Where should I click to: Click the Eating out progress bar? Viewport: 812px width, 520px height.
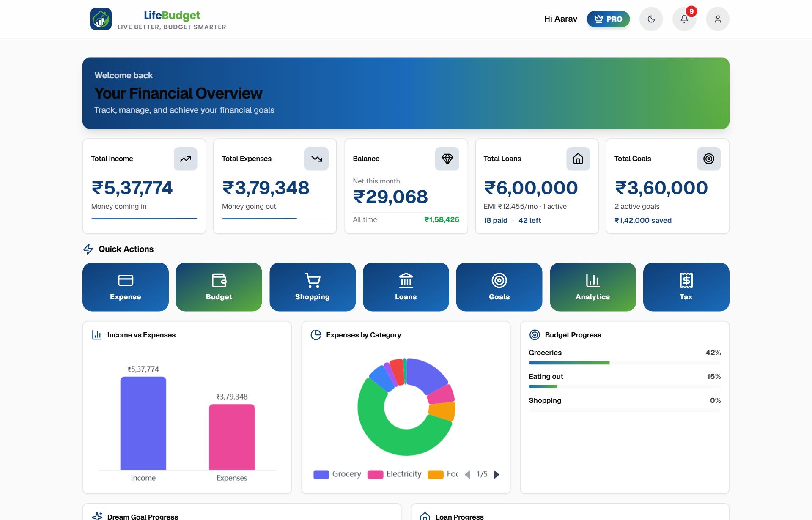click(625, 386)
